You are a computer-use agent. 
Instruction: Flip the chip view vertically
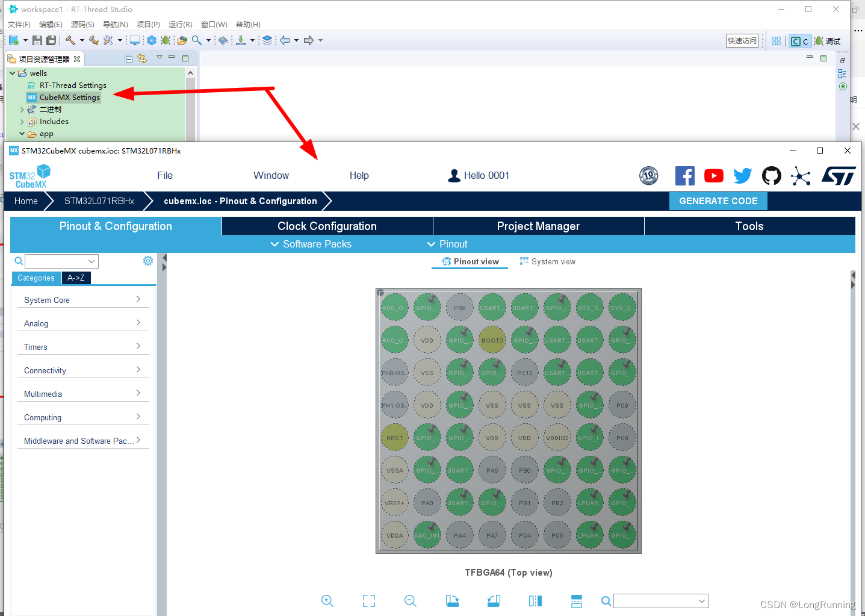[x=577, y=600]
